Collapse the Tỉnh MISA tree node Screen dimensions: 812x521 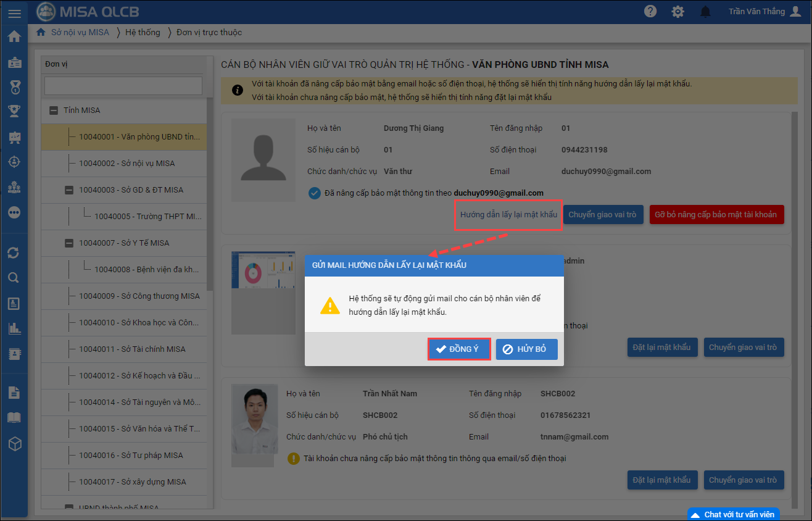(53, 110)
